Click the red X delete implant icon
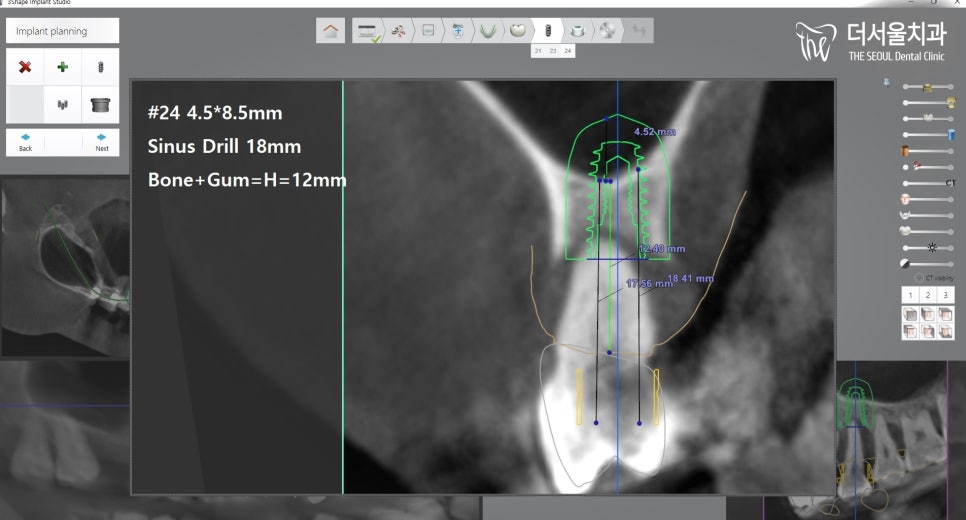 [25, 67]
